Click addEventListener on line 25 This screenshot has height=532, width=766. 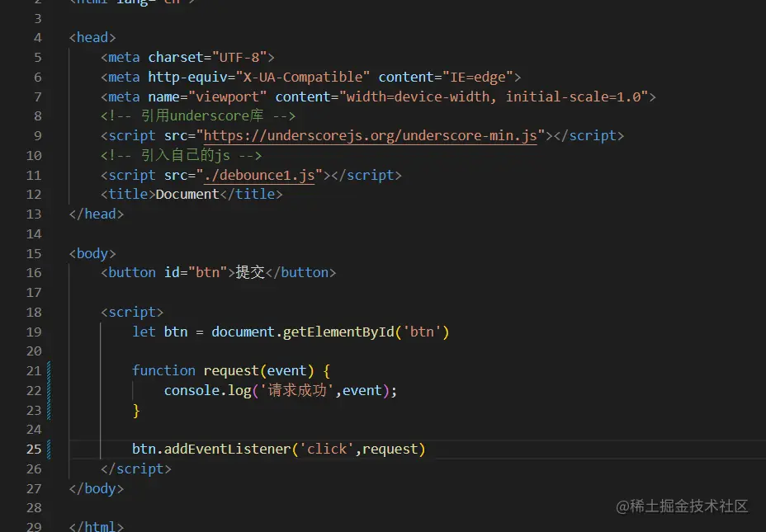coord(227,449)
